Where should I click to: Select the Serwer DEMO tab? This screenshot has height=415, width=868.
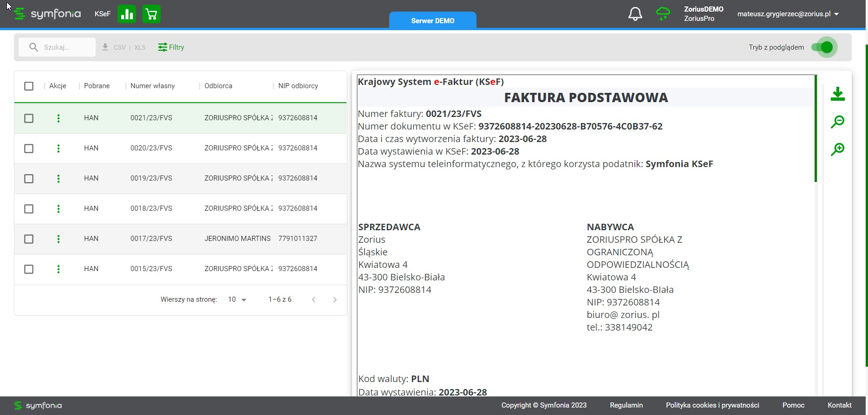(432, 20)
